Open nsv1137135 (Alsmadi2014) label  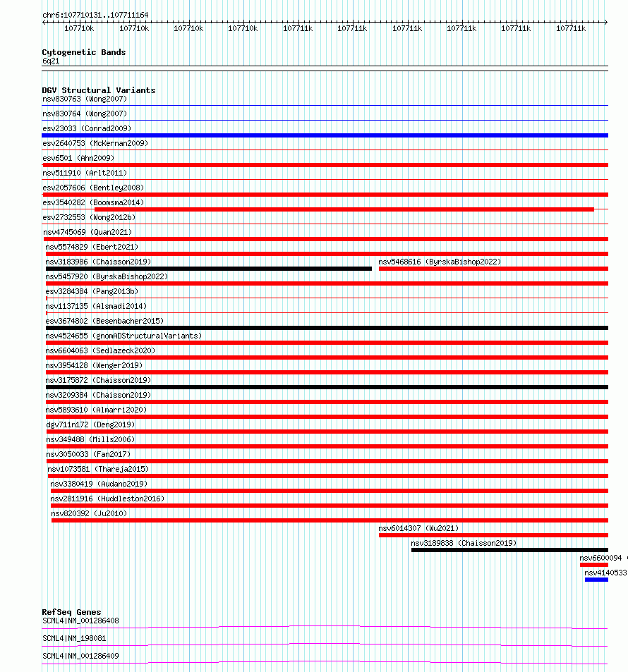[x=96, y=306]
